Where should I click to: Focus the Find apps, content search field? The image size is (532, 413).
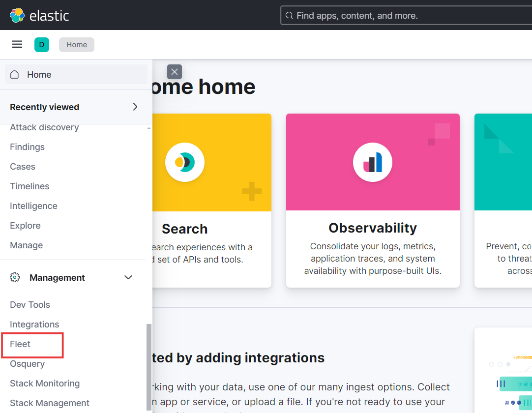coord(406,16)
